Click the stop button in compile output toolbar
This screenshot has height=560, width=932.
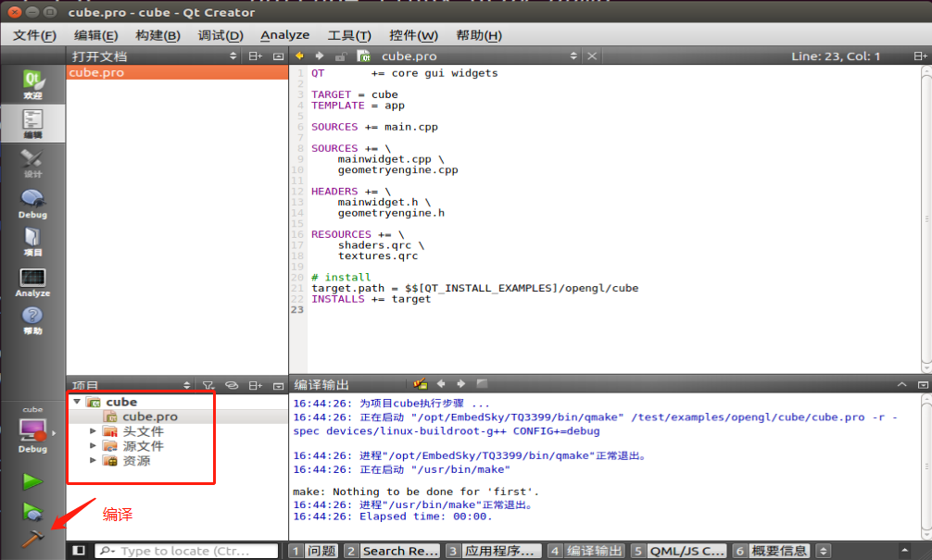tap(482, 383)
